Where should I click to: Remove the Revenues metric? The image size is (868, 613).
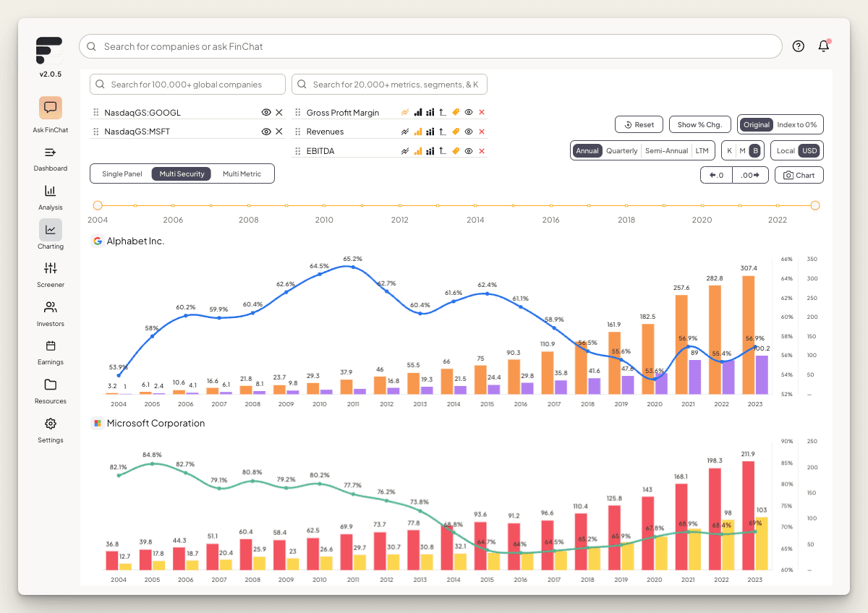click(x=482, y=132)
